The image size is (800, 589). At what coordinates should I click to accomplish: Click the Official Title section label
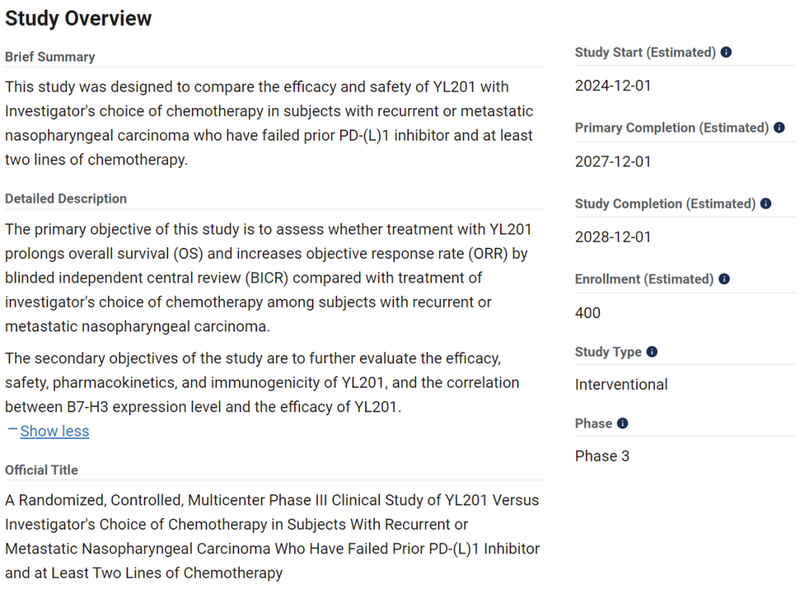click(x=41, y=470)
